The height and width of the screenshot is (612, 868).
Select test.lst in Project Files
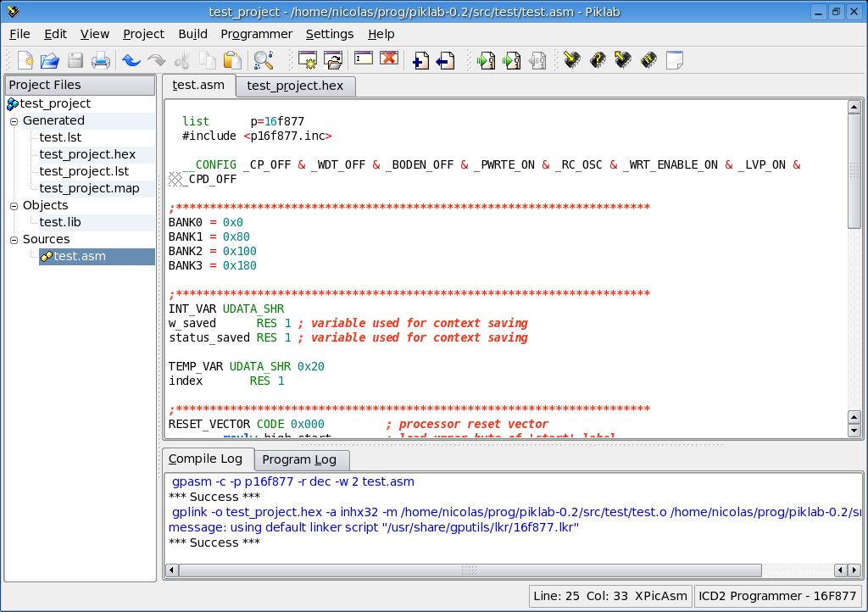(60, 137)
